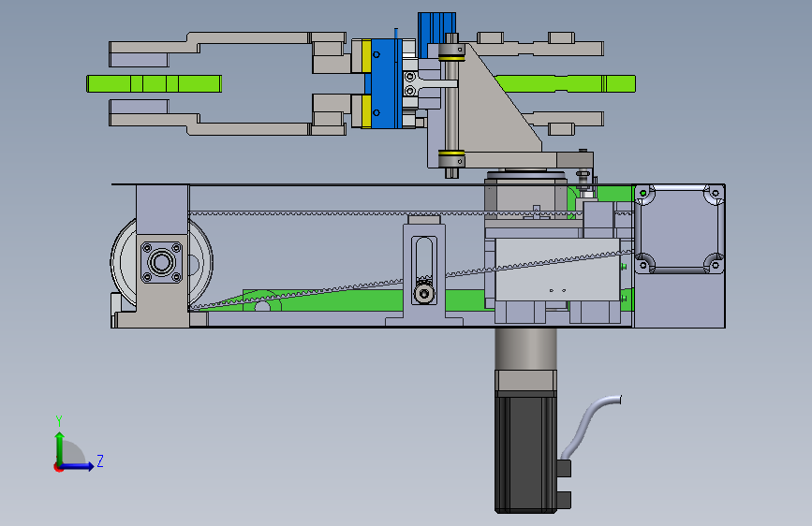Select the black servo motor body
This screenshot has width=812, height=526.
525,455
